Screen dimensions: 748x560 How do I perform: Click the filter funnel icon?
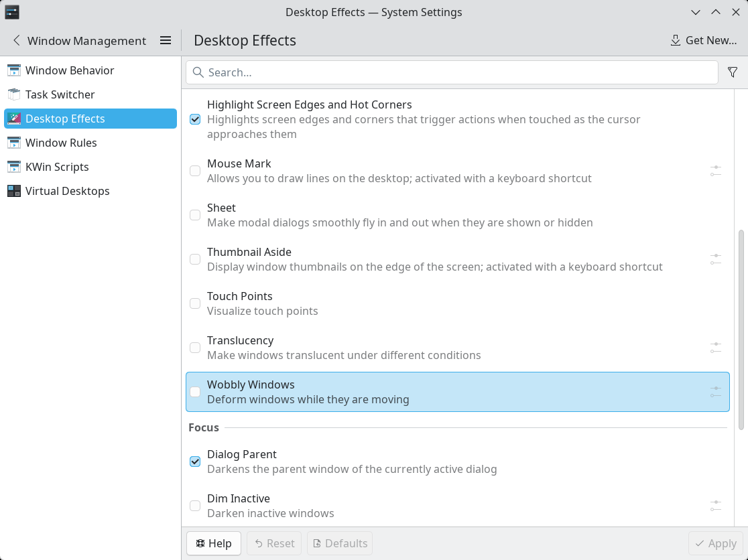[x=733, y=72]
